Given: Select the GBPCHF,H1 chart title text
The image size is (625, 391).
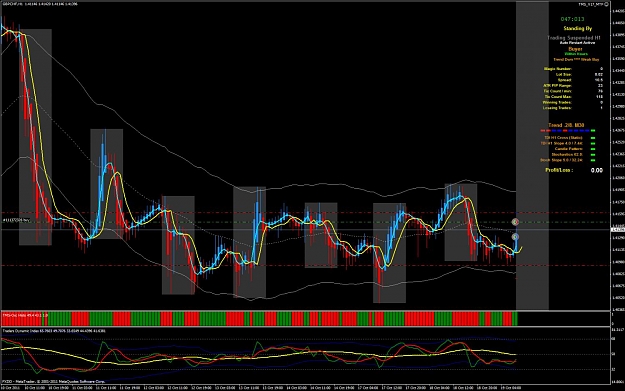Looking at the screenshot, I should pos(12,4).
